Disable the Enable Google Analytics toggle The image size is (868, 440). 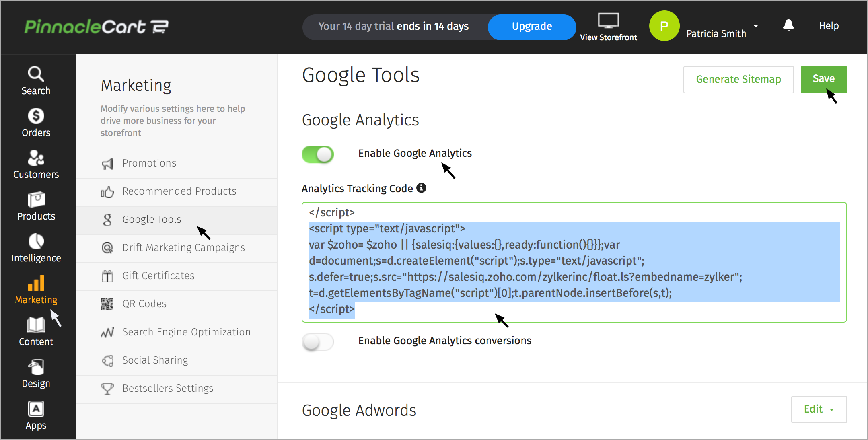pyautogui.click(x=318, y=154)
